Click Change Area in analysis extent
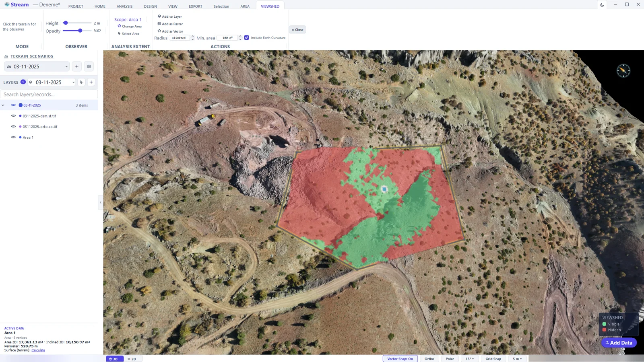This screenshot has width=644, height=362. (x=129, y=26)
